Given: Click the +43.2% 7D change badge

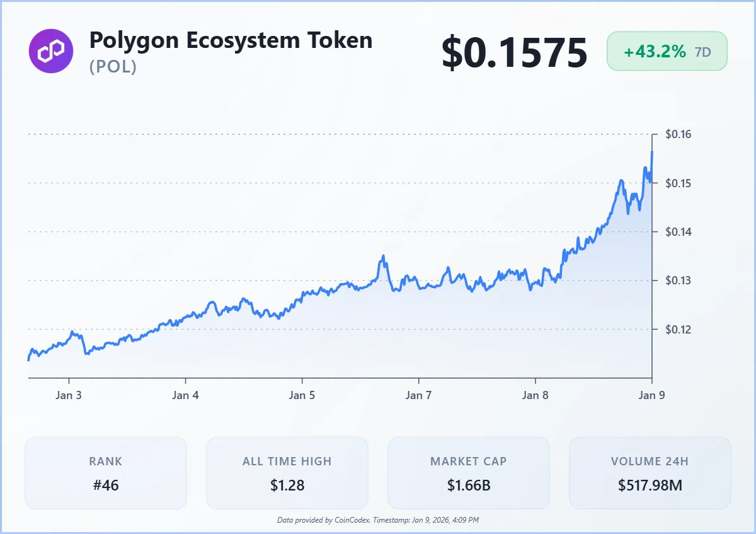Looking at the screenshot, I should [667, 51].
